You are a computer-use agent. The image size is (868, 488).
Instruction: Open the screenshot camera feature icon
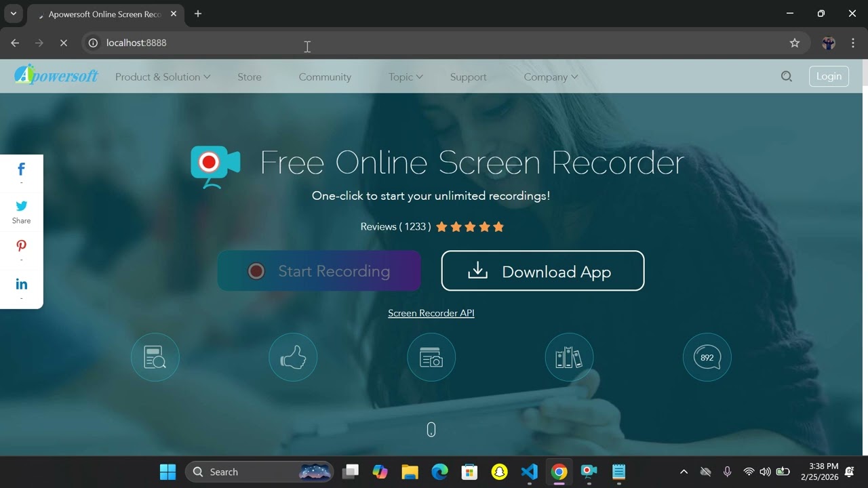click(x=431, y=357)
